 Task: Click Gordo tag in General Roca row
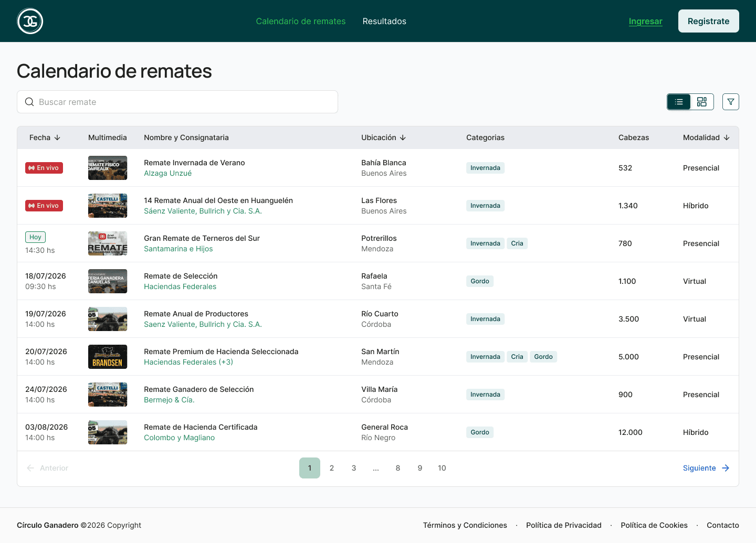point(480,432)
